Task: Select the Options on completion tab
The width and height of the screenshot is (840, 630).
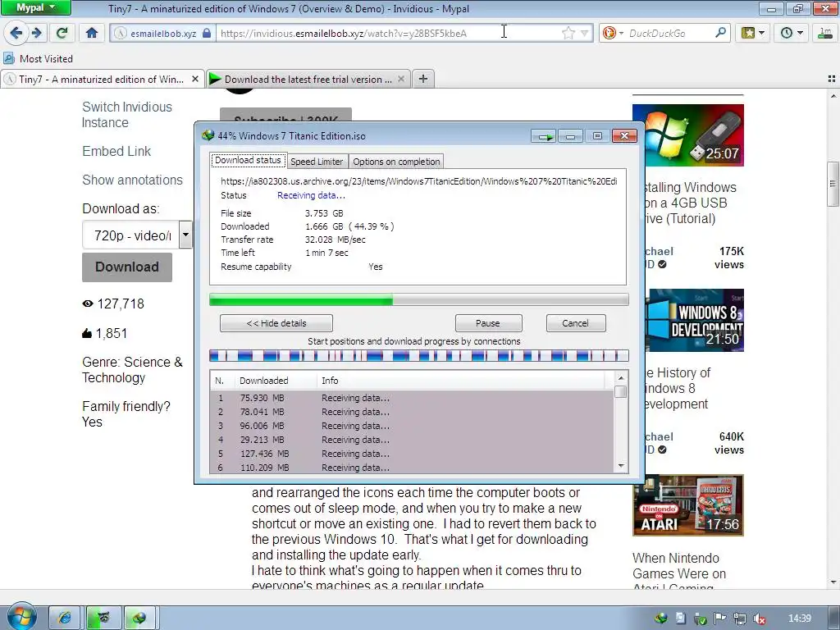Action: coord(396,162)
